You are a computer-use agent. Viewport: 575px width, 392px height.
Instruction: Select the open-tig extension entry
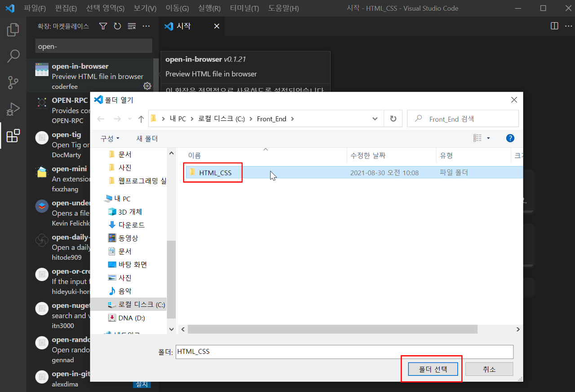point(58,144)
